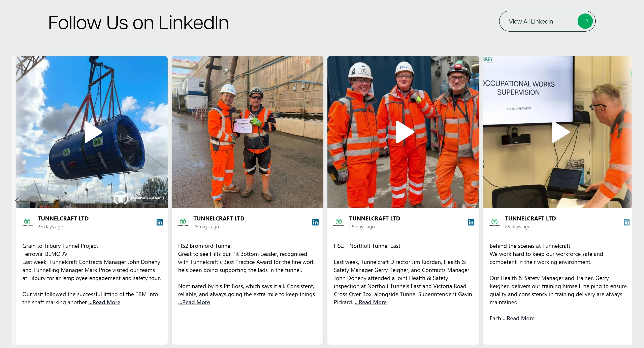The width and height of the screenshot is (644, 348).
Task: Expand Read More on HS2 Bromford Tunnel post
Action: (x=194, y=302)
